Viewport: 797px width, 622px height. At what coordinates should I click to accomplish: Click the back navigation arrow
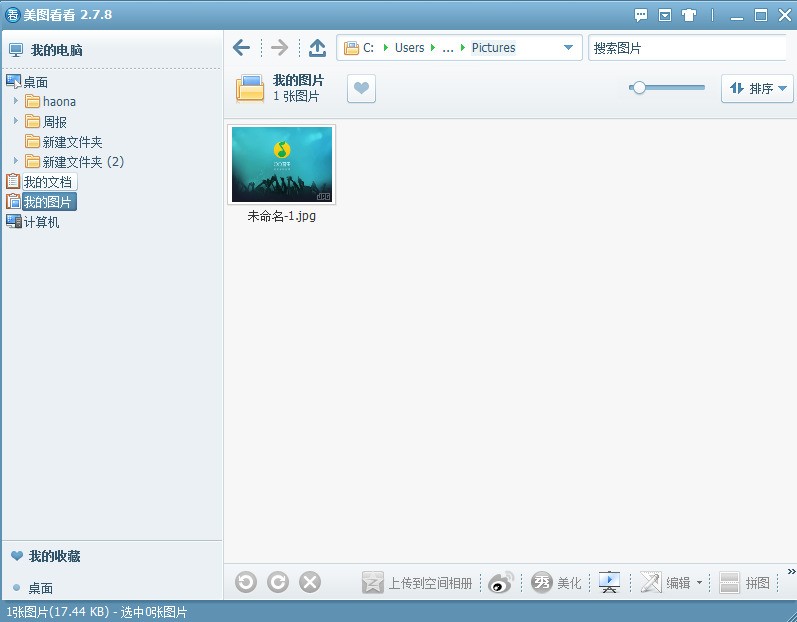click(x=241, y=48)
